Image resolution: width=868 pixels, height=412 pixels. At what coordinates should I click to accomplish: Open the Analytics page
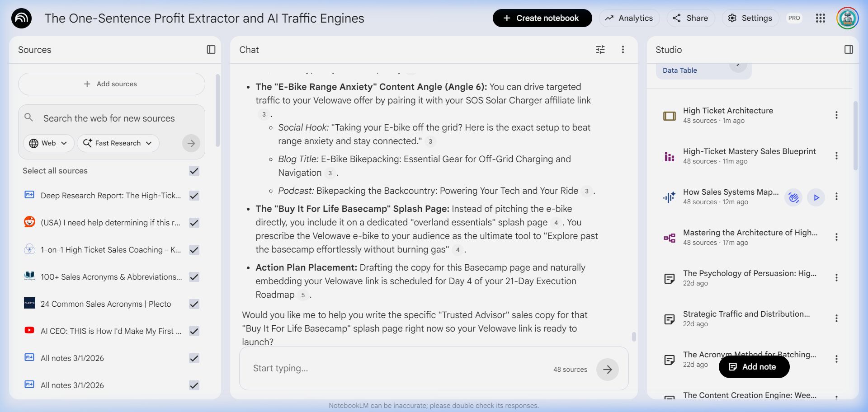coord(629,18)
